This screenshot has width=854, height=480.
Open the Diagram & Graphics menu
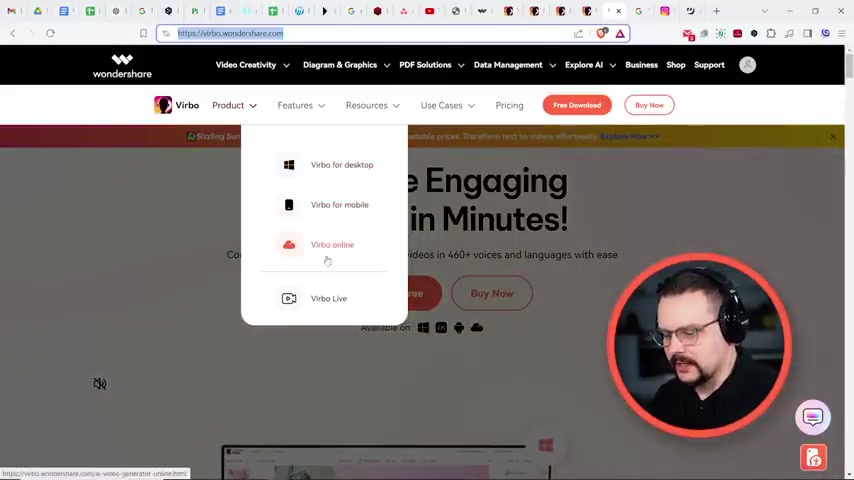click(x=346, y=65)
